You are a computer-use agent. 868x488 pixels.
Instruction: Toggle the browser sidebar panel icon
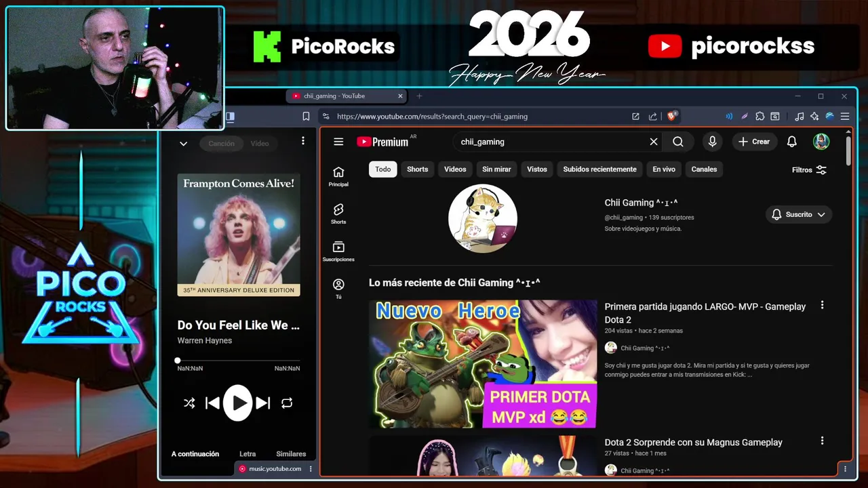(230, 116)
